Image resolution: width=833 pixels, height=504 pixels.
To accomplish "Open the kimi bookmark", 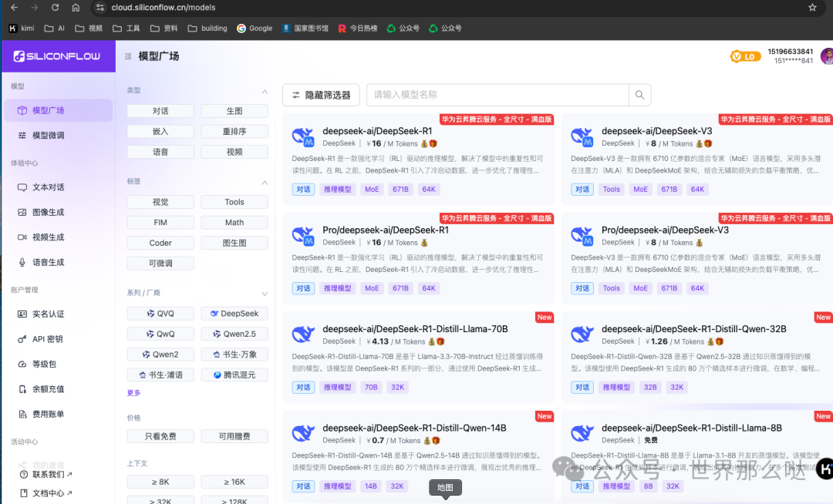I will pyautogui.click(x=22, y=28).
